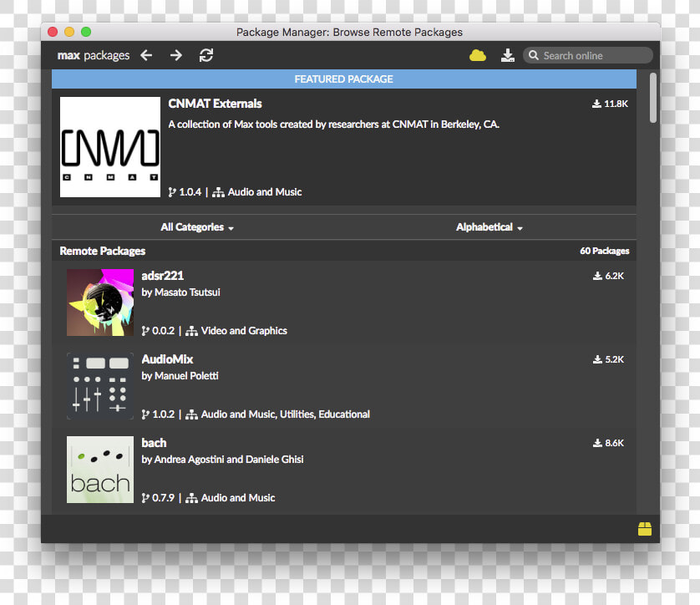700x605 pixels.
Task: Click 'by Manuel Poletti' author text
Action: tap(180, 376)
